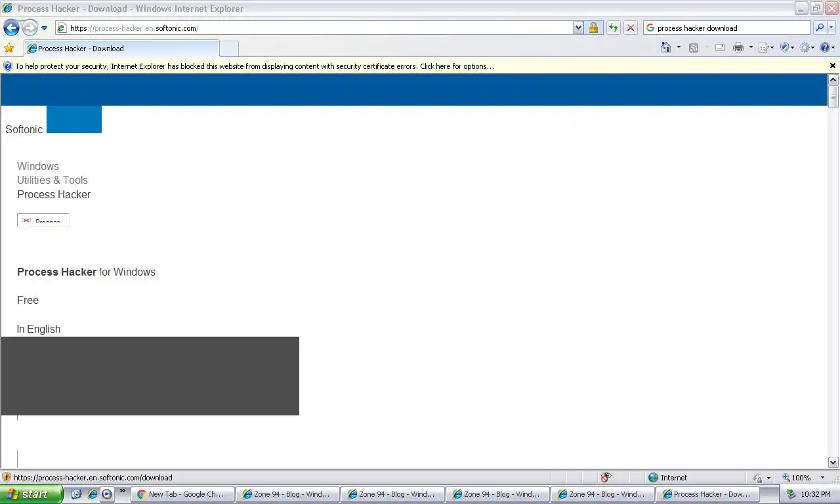
Task: Click the 100% zoom level button
Action: (797, 478)
